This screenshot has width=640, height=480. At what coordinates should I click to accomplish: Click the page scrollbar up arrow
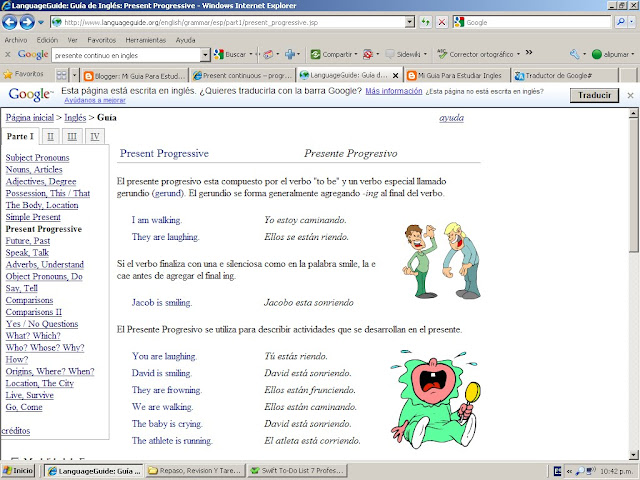pyautogui.click(x=633, y=113)
